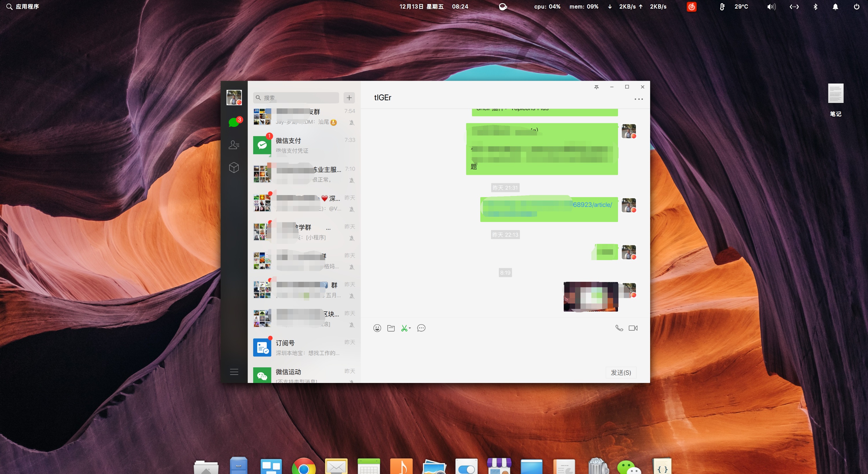Click the scissors screenshot tool icon

click(x=404, y=328)
